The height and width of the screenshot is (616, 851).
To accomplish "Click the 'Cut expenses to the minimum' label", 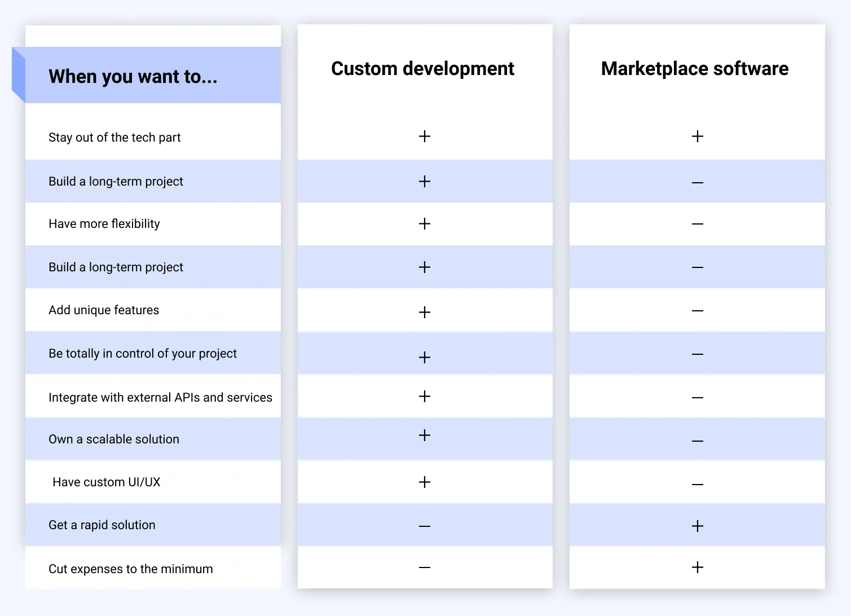I will (131, 569).
